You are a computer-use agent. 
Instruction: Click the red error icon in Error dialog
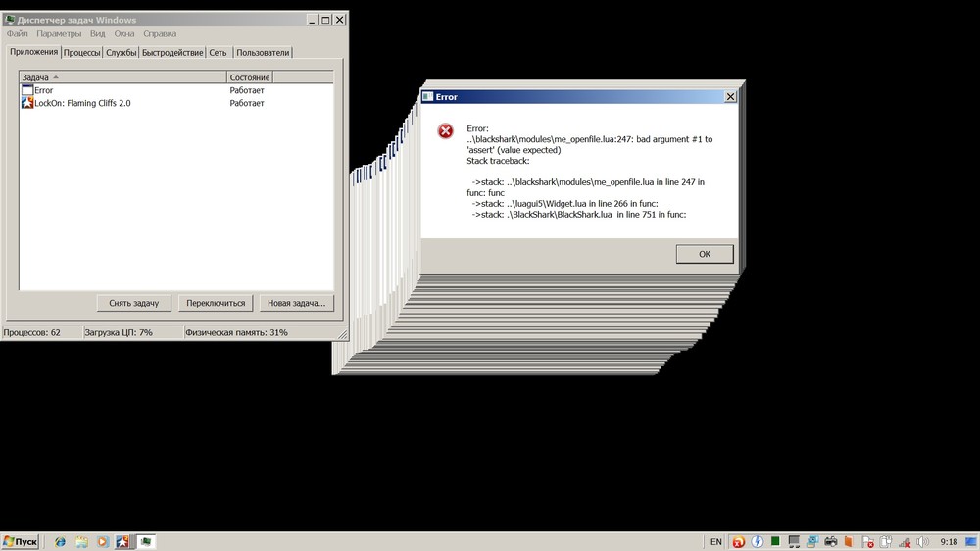tap(445, 130)
